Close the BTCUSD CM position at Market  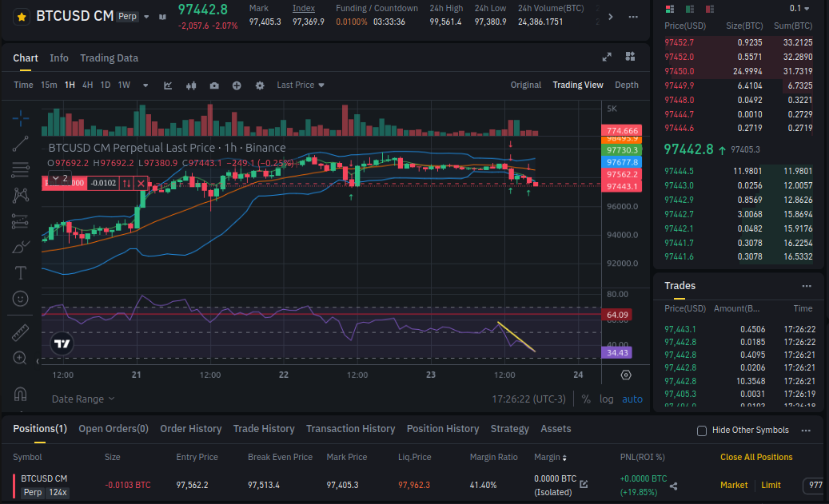[x=734, y=485]
